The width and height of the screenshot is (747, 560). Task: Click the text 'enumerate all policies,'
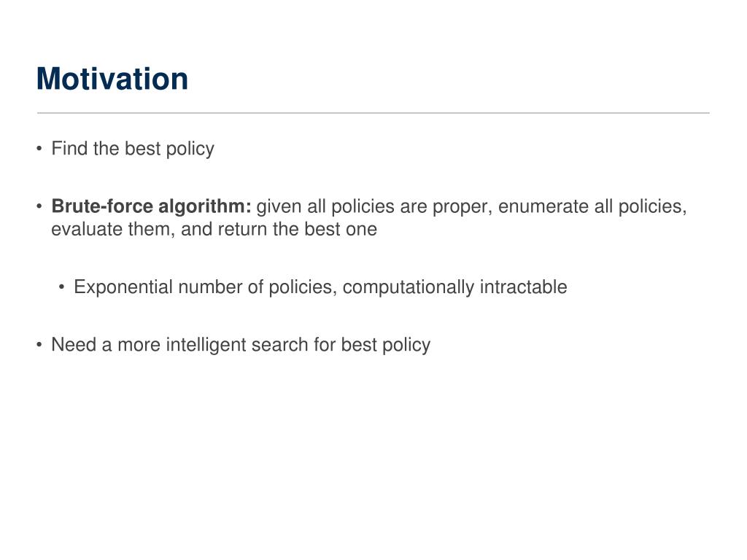[592, 206]
